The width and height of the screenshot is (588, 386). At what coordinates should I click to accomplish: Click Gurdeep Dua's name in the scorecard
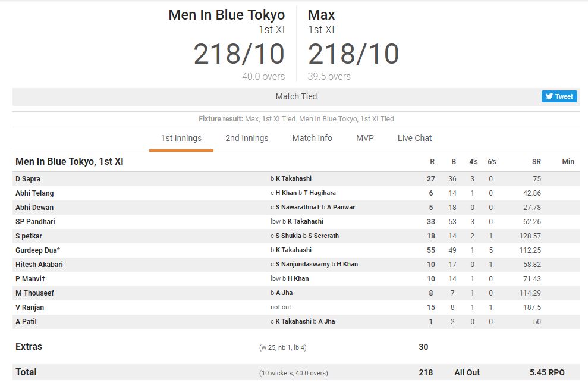tap(37, 250)
